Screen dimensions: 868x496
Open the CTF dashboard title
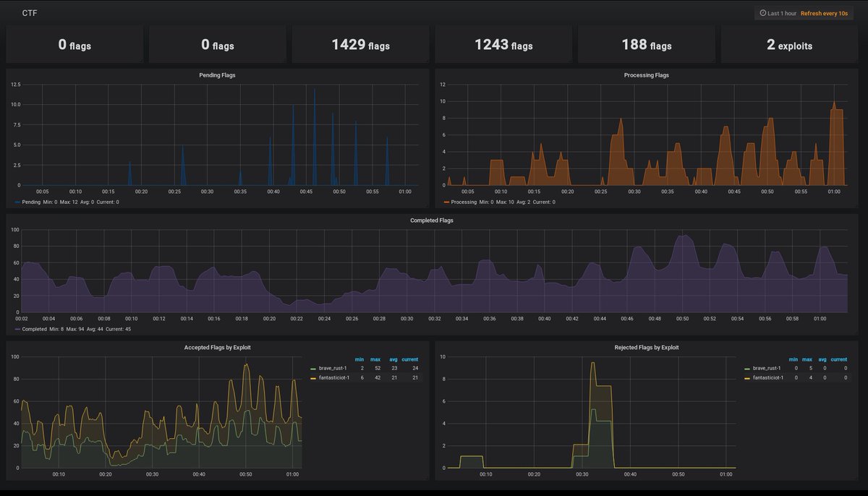pyautogui.click(x=30, y=13)
